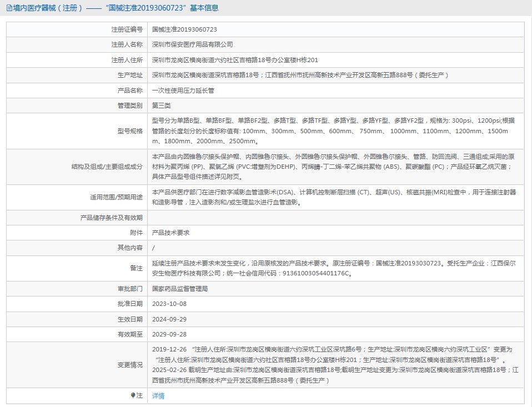This screenshot has width=532, height=407.
Task: Click product name 一次性使用压力延长管
Action: tap(183, 90)
